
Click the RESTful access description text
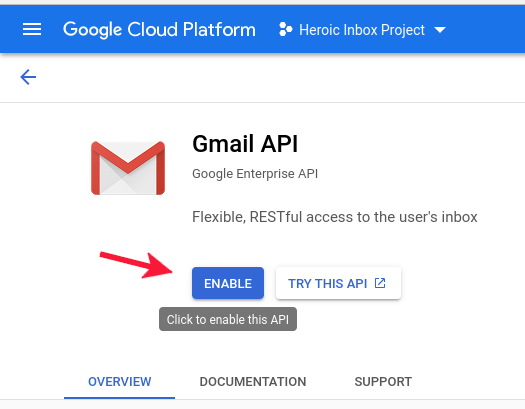[x=334, y=217]
